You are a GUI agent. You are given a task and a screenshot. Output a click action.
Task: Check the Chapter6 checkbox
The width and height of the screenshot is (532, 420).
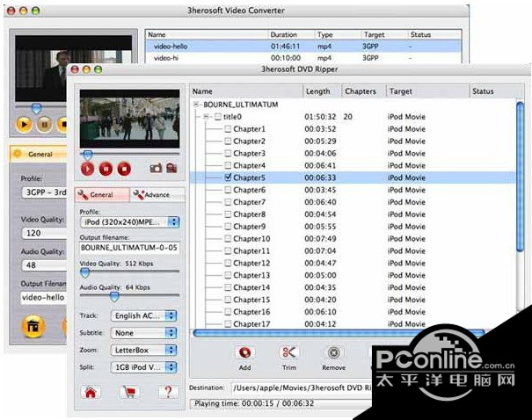coord(228,190)
